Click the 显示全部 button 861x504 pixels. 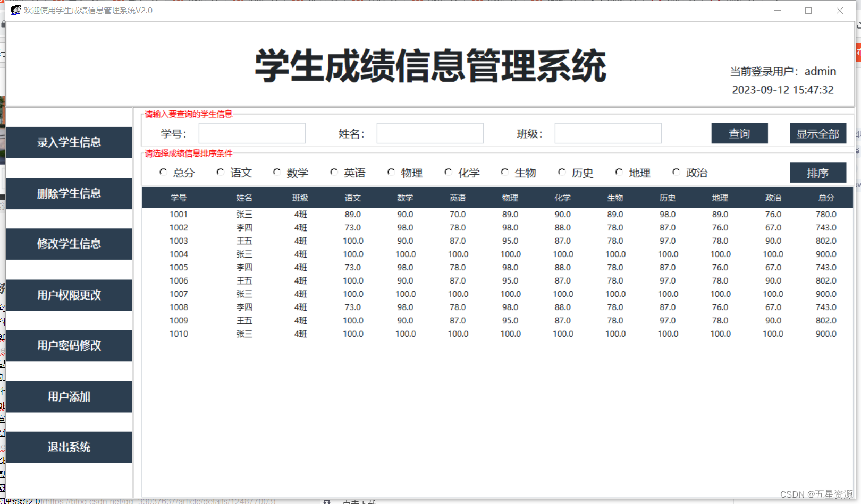pos(818,133)
